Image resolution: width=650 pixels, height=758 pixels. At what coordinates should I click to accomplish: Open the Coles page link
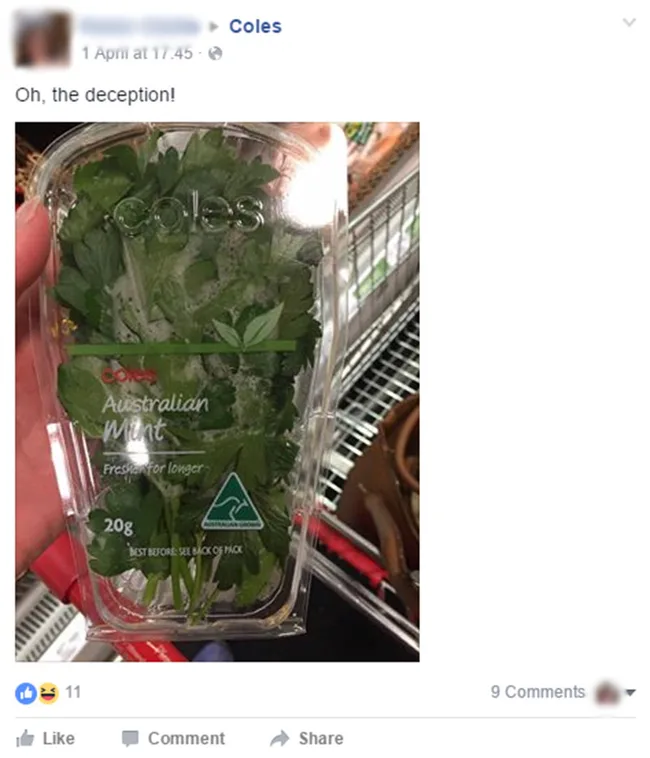pos(255,26)
